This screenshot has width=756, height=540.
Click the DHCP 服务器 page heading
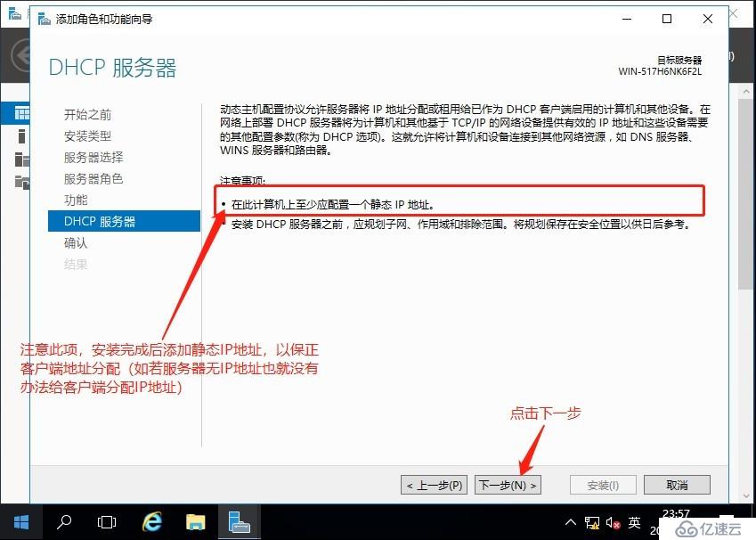coord(113,68)
